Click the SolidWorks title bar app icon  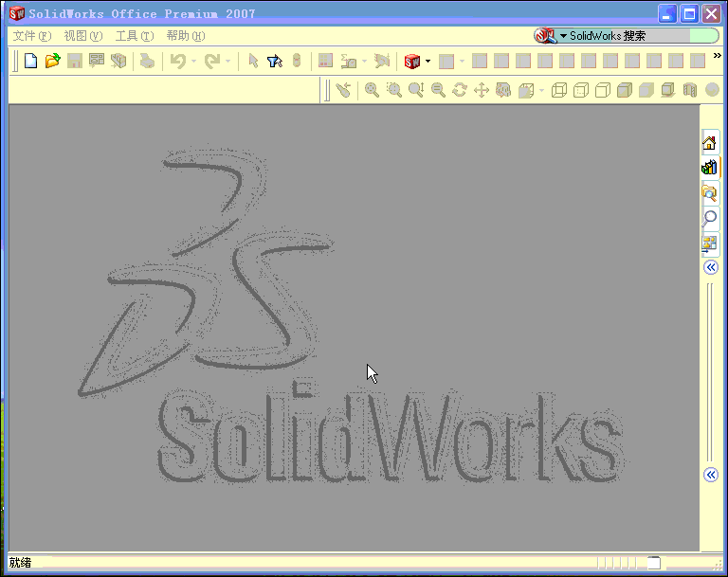click(17, 13)
